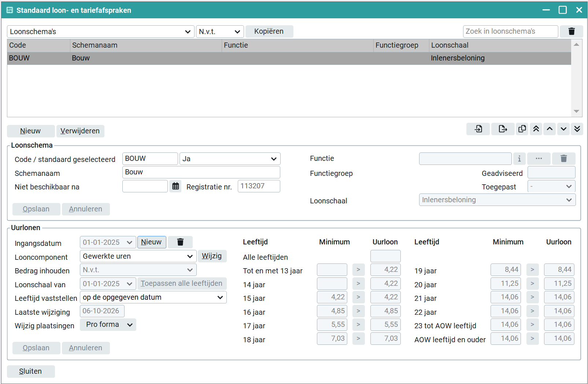Open the N.v.t. dropdown next to Kopiëren

click(x=220, y=32)
